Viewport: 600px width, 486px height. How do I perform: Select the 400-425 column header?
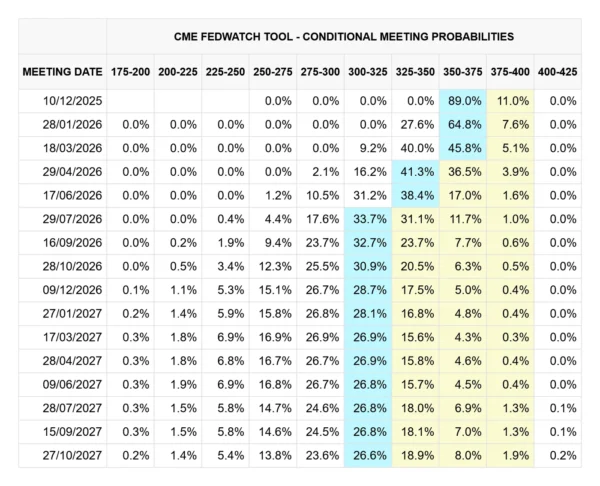coord(556,72)
